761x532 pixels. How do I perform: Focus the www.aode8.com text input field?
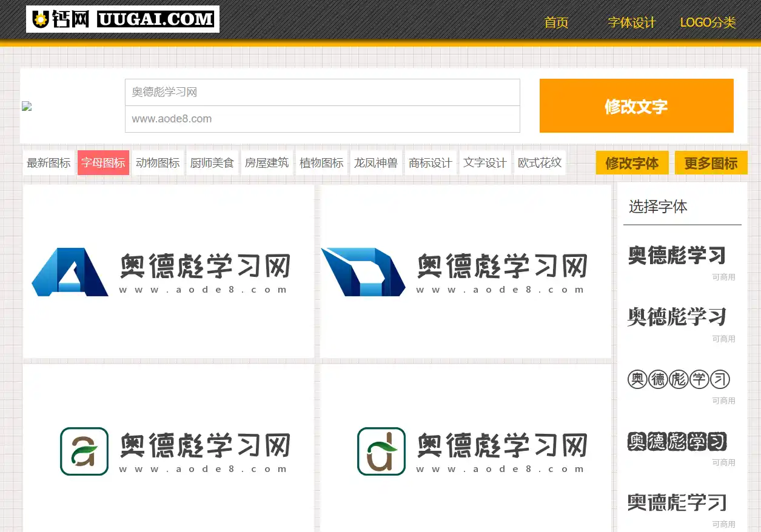[322, 119]
